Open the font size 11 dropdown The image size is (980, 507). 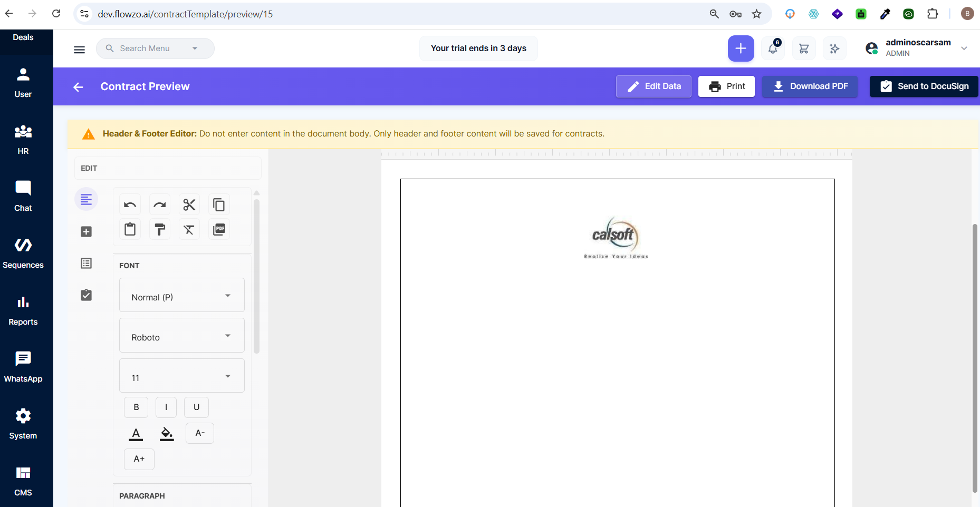pos(182,376)
